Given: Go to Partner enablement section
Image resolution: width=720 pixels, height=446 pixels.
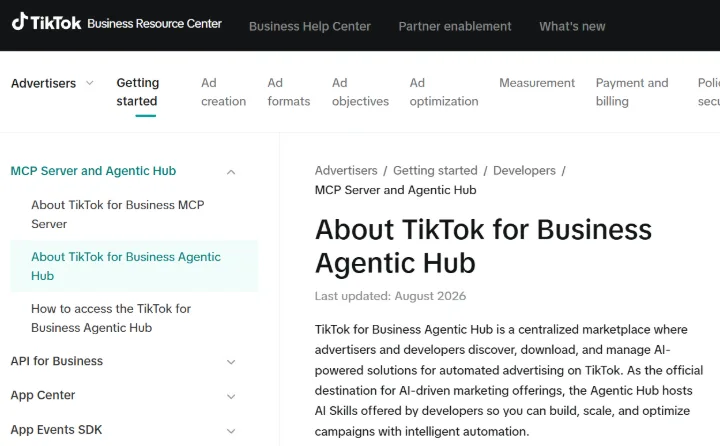Looking at the screenshot, I should click(x=455, y=26).
